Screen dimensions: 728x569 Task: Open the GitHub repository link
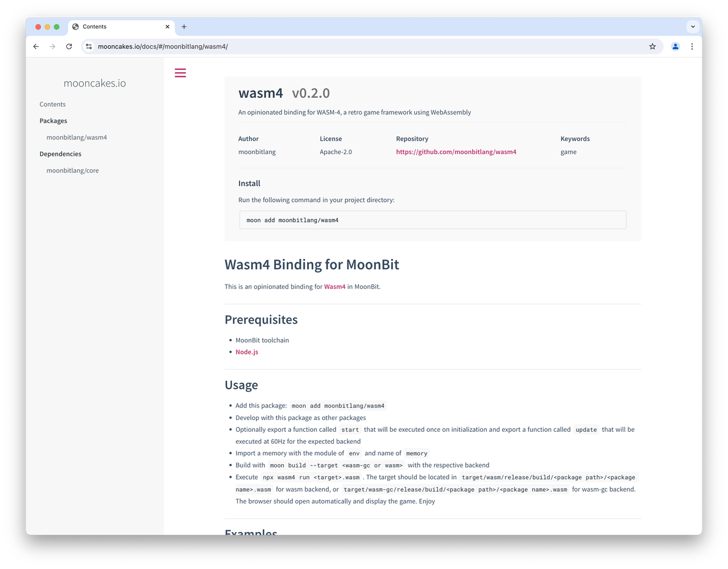(x=456, y=152)
